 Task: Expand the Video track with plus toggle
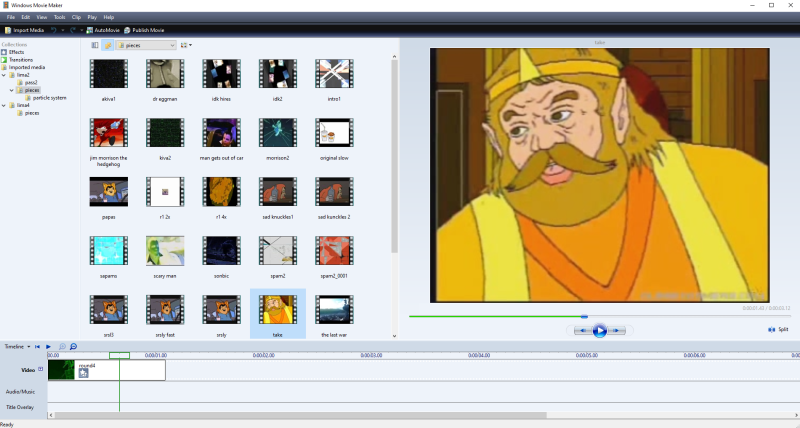click(42, 370)
